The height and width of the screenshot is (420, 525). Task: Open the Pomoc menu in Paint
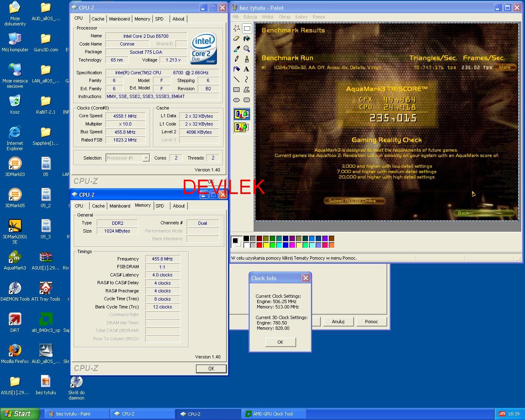tap(319, 17)
